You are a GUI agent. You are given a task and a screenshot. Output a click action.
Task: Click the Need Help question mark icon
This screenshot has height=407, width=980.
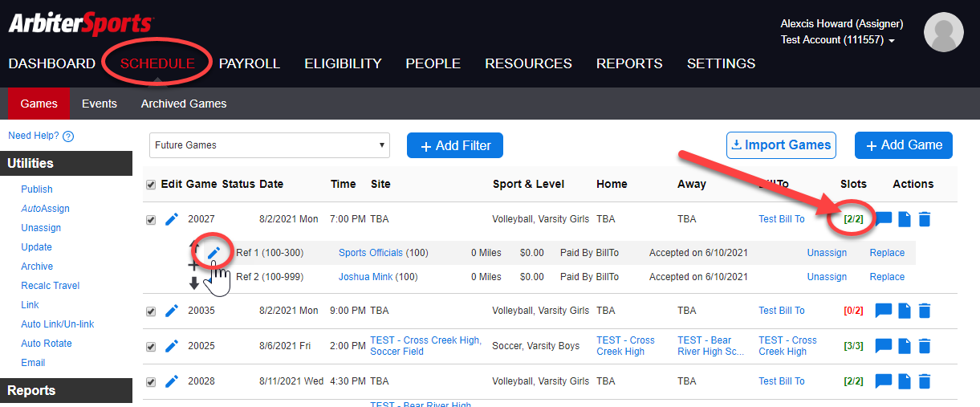[68, 136]
